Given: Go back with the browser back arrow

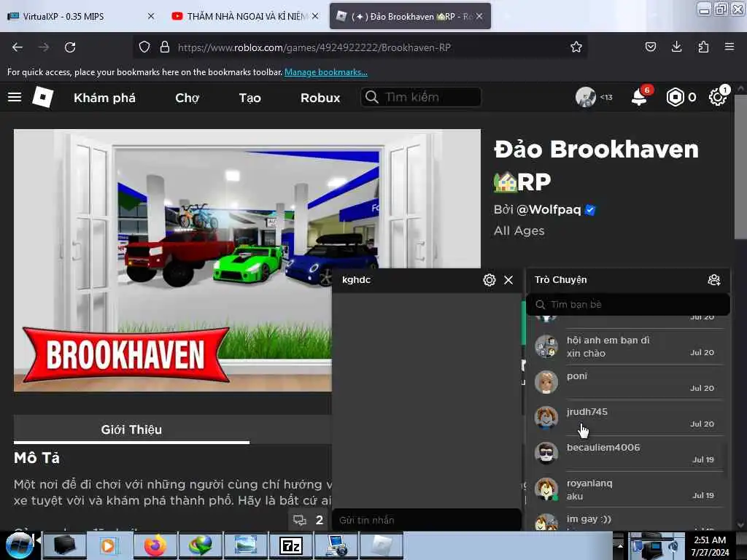Looking at the screenshot, I should point(18,47).
